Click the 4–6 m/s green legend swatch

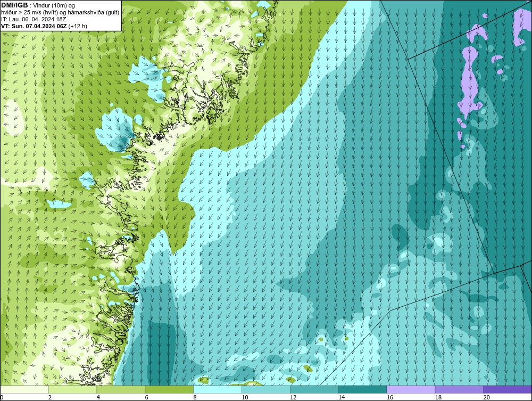121,389
